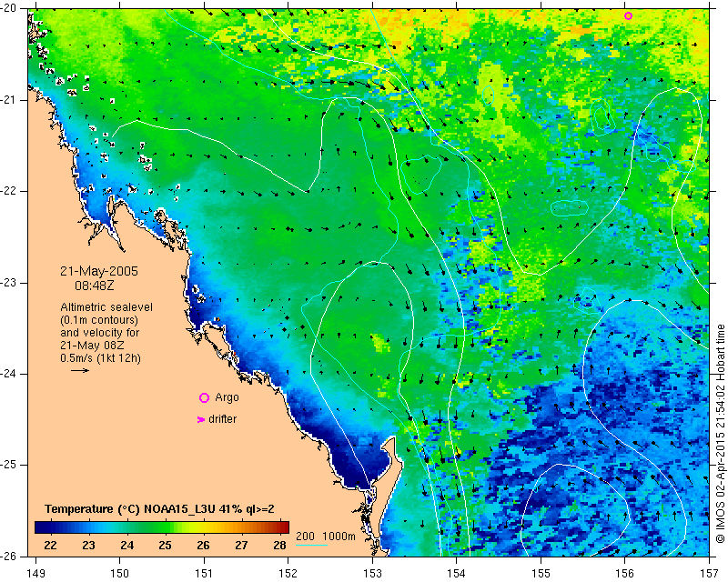Click the '-24' latitude axis label
Viewport: 728px width, 582px height.
pos(10,374)
